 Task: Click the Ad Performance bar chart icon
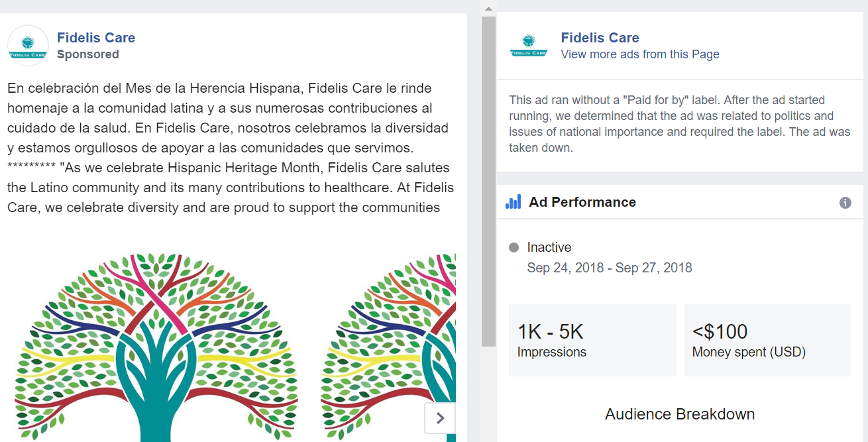click(513, 202)
